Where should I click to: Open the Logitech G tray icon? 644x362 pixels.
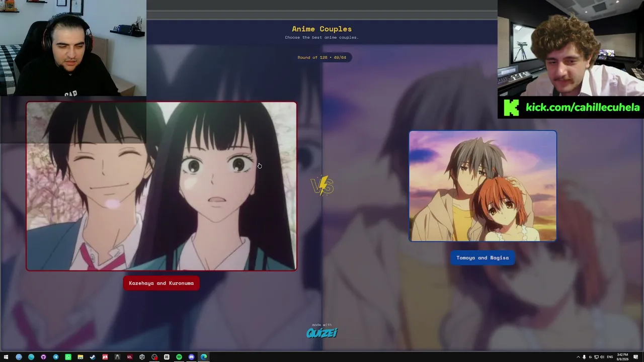pyautogui.click(x=590, y=357)
